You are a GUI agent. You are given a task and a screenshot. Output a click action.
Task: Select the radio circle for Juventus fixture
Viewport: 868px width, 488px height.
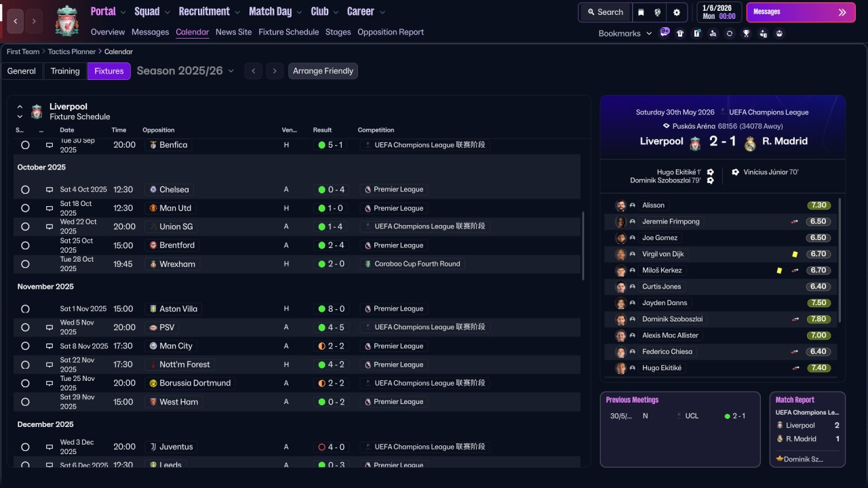[25, 447]
